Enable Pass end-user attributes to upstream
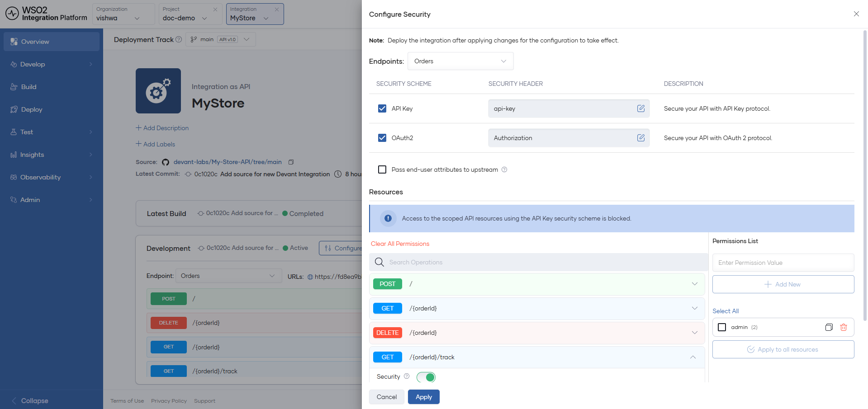 coord(382,169)
